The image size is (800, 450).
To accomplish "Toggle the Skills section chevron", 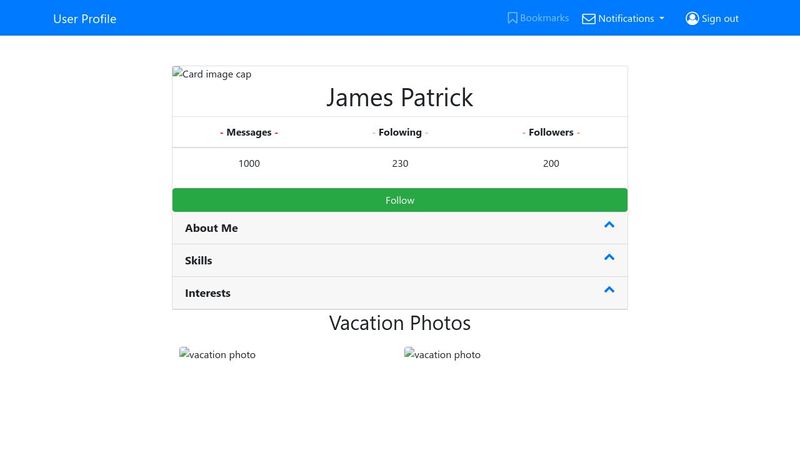I will 609,257.
